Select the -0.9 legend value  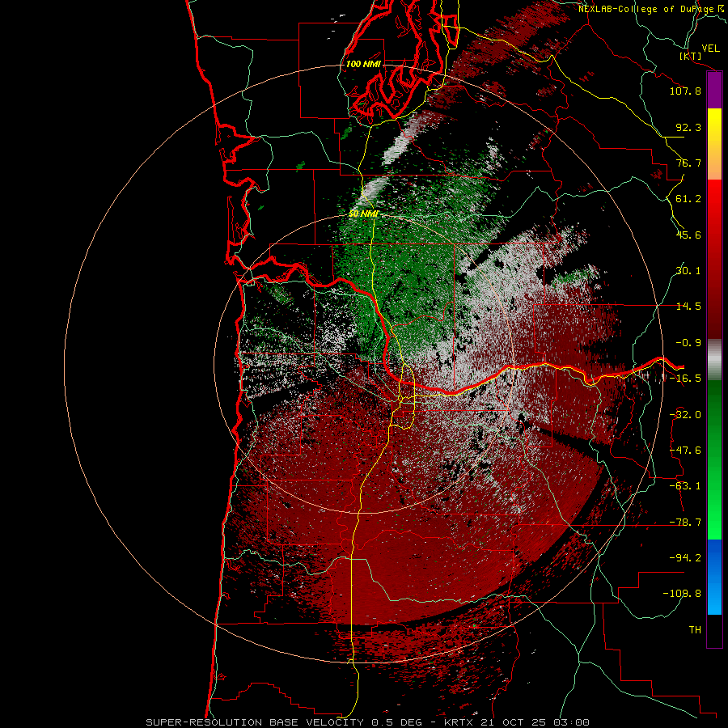[x=688, y=343]
